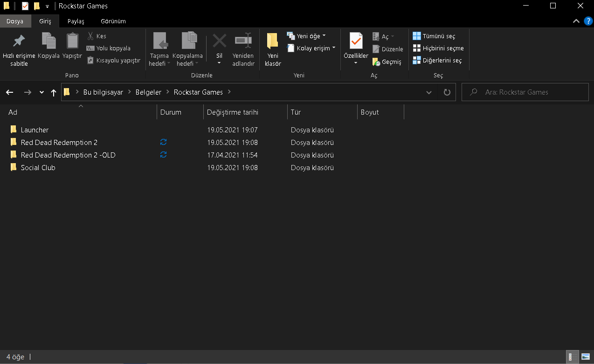Click Tümünü seç select all
Image resolution: width=594 pixels, height=364 pixels.
tap(434, 36)
